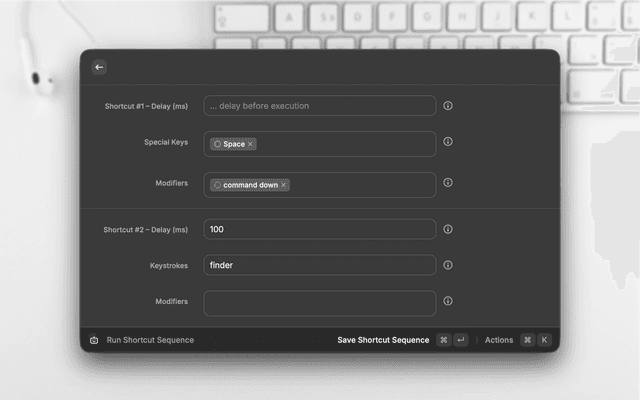Open the Actions menu
This screenshot has height=400, width=640.
(499, 340)
